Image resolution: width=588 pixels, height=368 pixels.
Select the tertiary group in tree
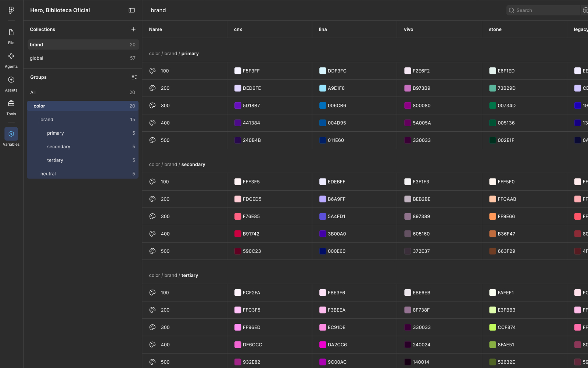pyautogui.click(x=83, y=160)
